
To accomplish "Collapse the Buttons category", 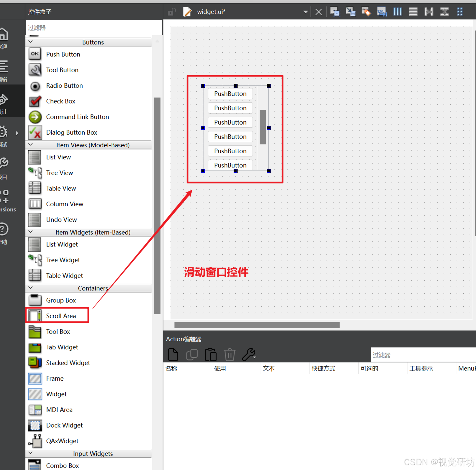I will pyautogui.click(x=31, y=42).
